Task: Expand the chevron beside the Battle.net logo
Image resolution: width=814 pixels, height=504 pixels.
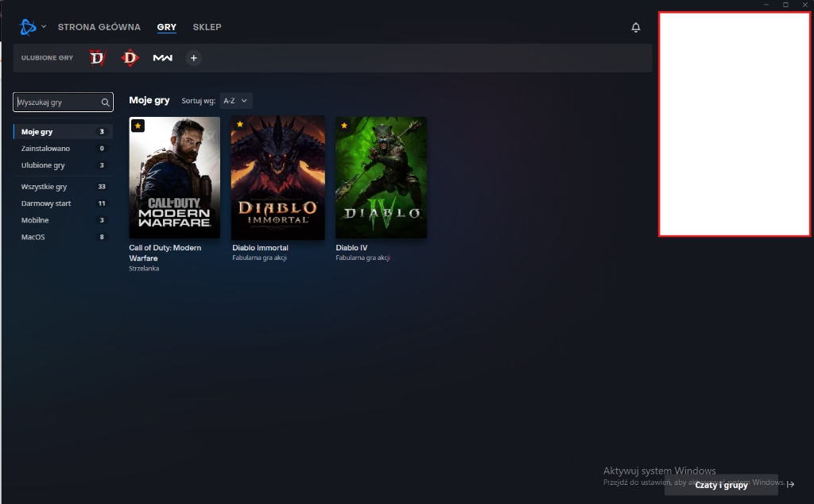Action: pyautogui.click(x=44, y=26)
